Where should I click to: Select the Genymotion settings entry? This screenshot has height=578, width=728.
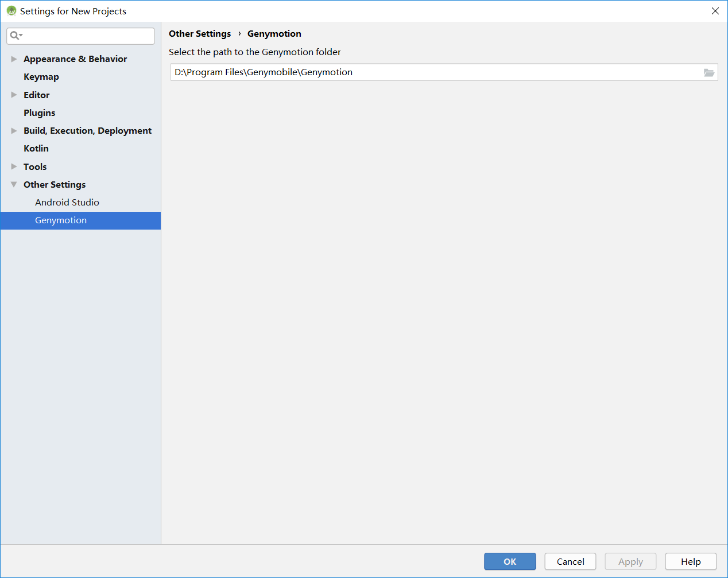[x=80, y=220]
